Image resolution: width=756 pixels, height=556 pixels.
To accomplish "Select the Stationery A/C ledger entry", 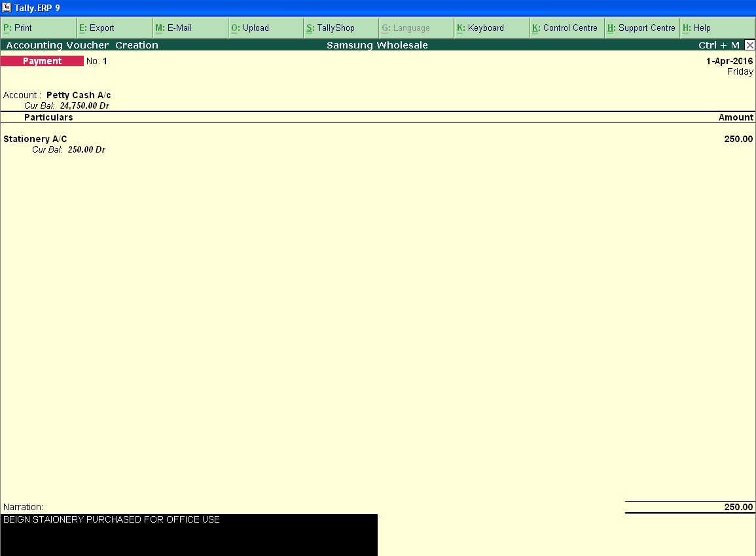I will coord(35,139).
